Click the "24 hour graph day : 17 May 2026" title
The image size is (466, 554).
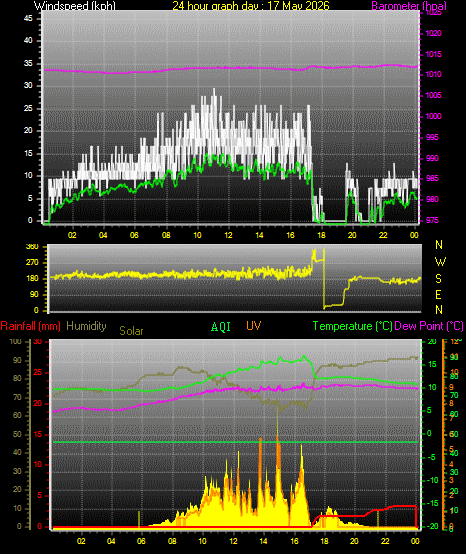coord(251,6)
